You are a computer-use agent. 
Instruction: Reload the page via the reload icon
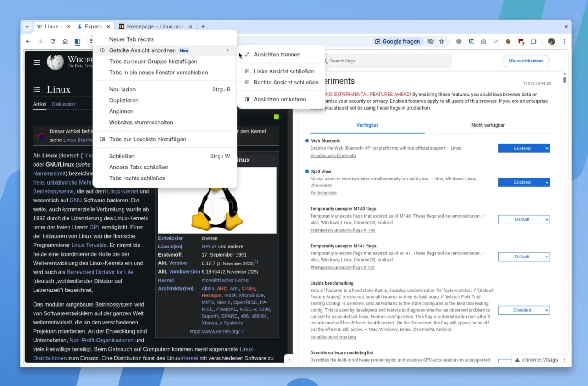point(52,41)
